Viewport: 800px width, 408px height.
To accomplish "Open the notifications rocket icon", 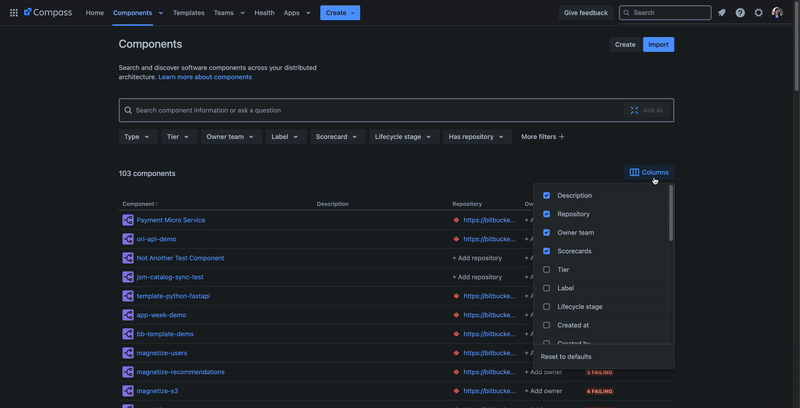I will (x=721, y=13).
